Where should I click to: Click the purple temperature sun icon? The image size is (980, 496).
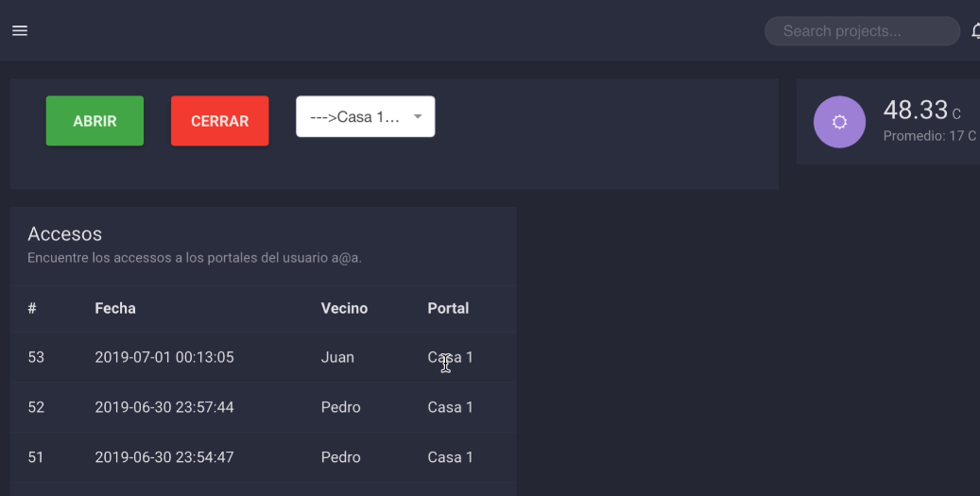click(839, 122)
